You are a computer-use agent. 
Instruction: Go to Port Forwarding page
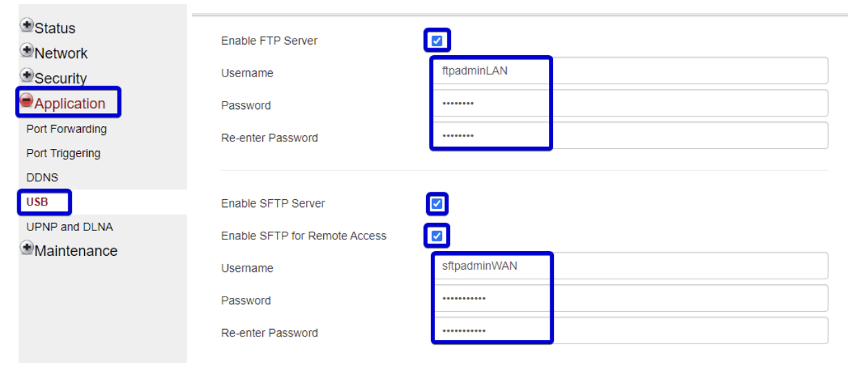pos(66,129)
